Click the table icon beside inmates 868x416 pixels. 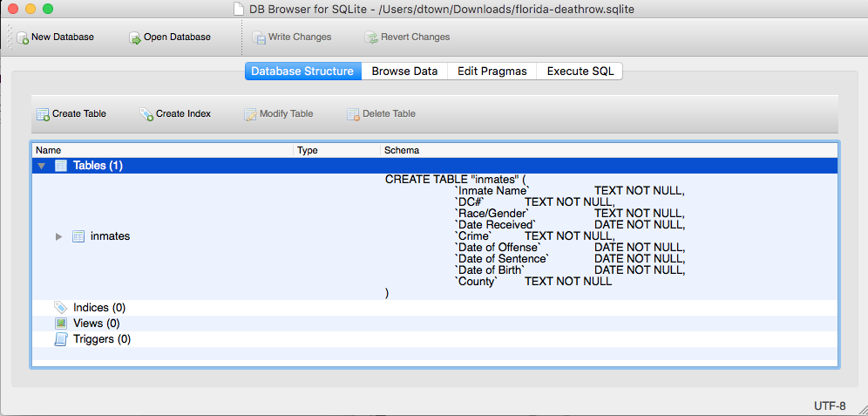point(78,236)
